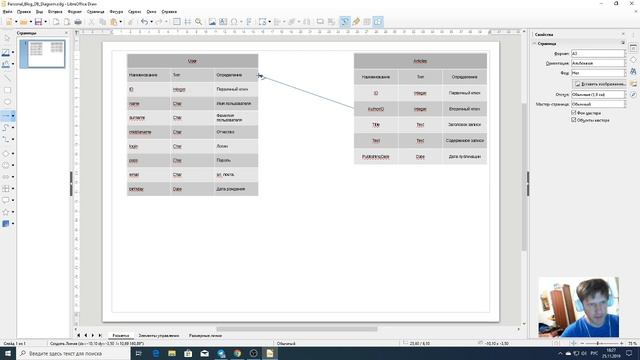The height and width of the screenshot is (360, 640).
Task: Select the block arrows tool
Action: 6,177
